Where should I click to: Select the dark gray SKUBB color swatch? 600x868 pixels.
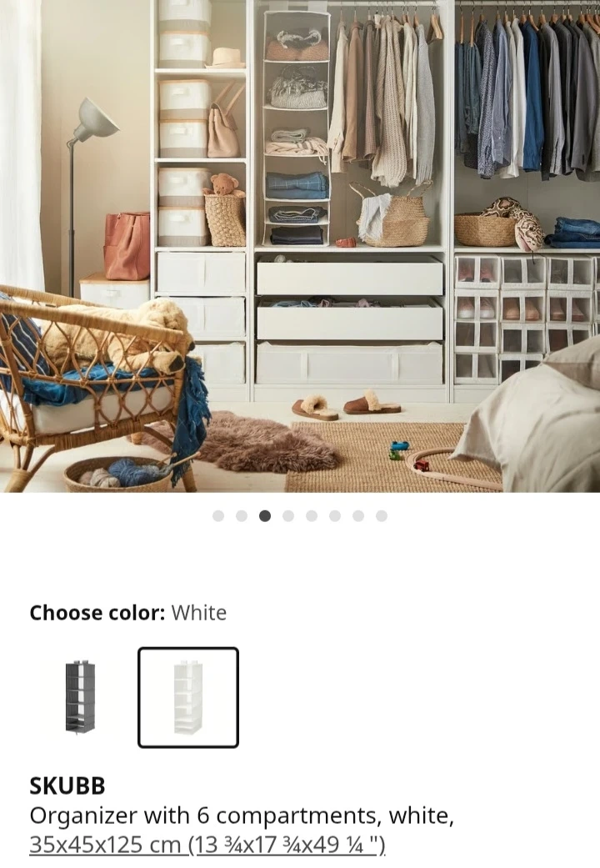(80, 697)
